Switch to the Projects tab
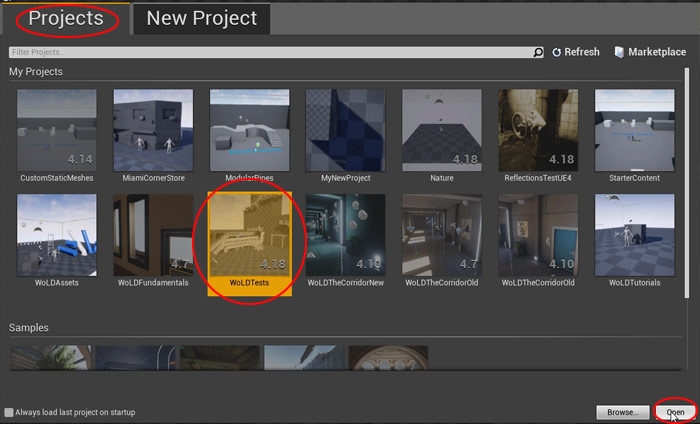This screenshot has width=700, height=424. click(65, 18)
